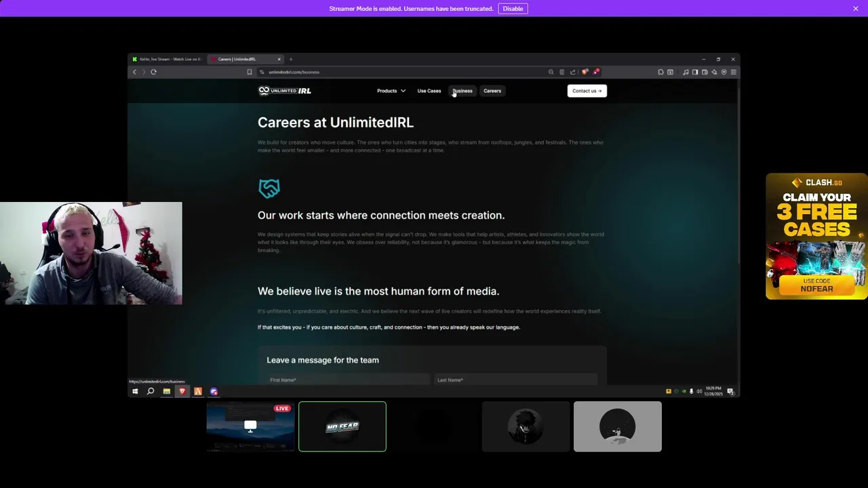Open the Careers nav item
This screenshot has width=868, height=488.
coord(492,91)
